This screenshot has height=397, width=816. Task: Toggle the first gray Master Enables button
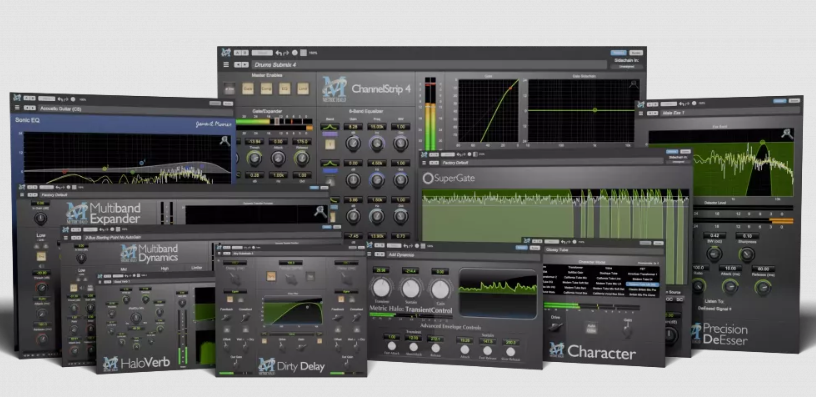(230, 88)
